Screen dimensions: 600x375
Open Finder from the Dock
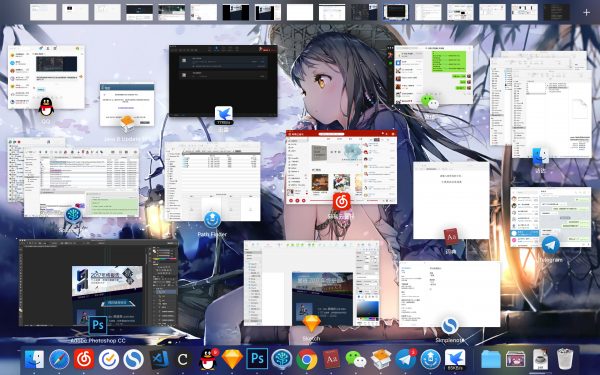pyautogui.click(x=34, y=360)
